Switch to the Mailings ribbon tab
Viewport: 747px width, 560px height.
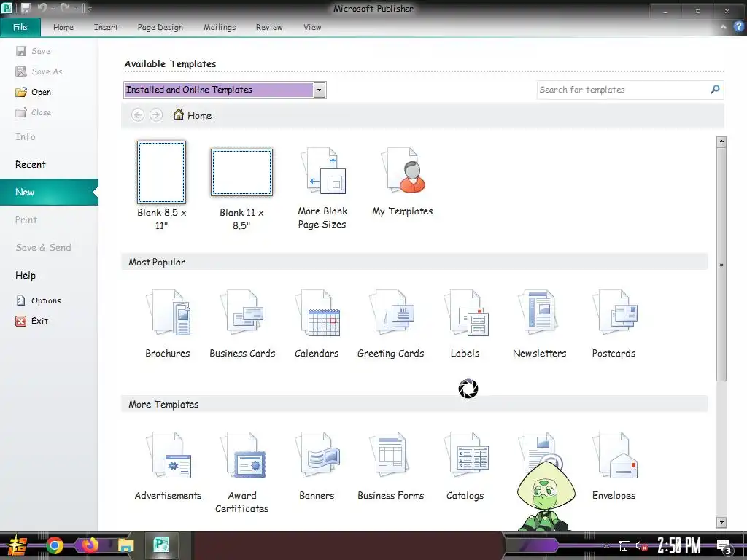[x=220, y=27]
